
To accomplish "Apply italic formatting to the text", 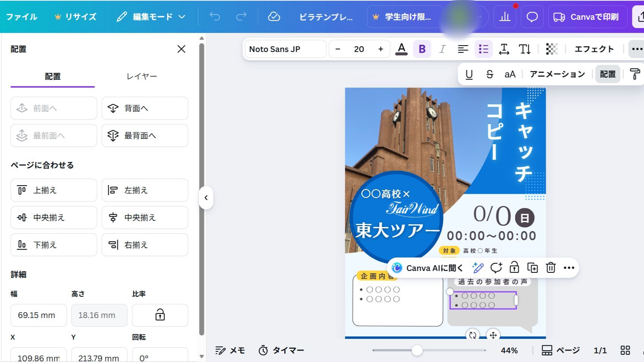I will coord(442,49).
